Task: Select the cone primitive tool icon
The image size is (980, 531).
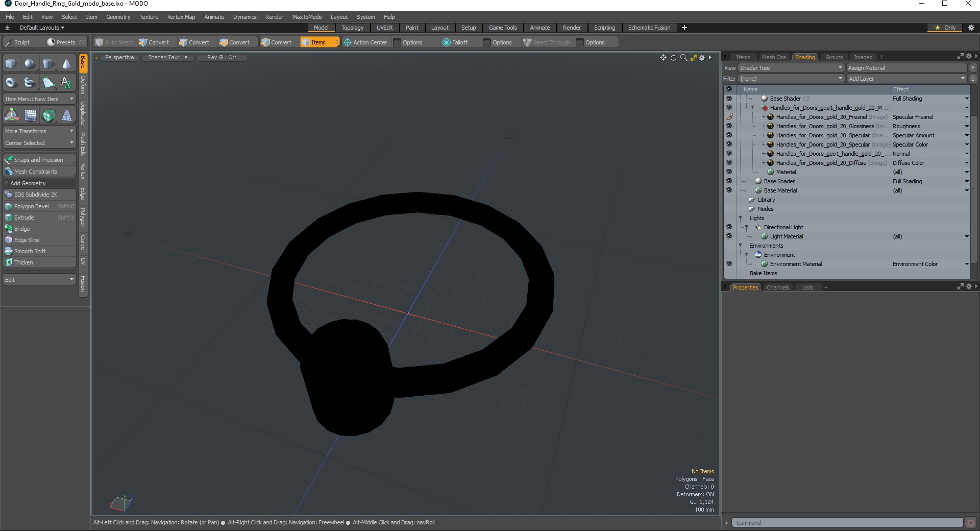Action: pyautogui.click(x=66, y=64)
